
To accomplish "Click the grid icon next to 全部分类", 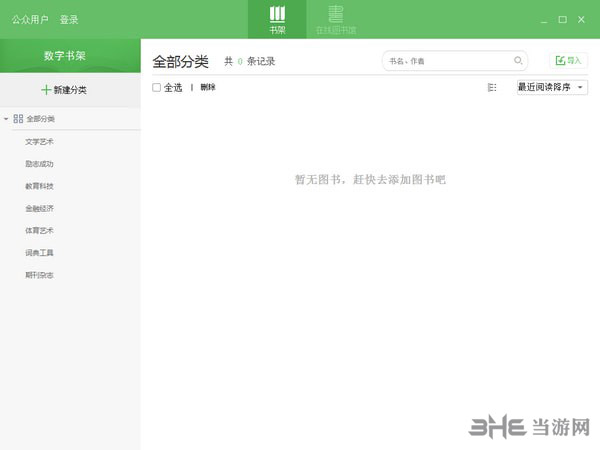I will pyautogui.click(x=18, y=119).
